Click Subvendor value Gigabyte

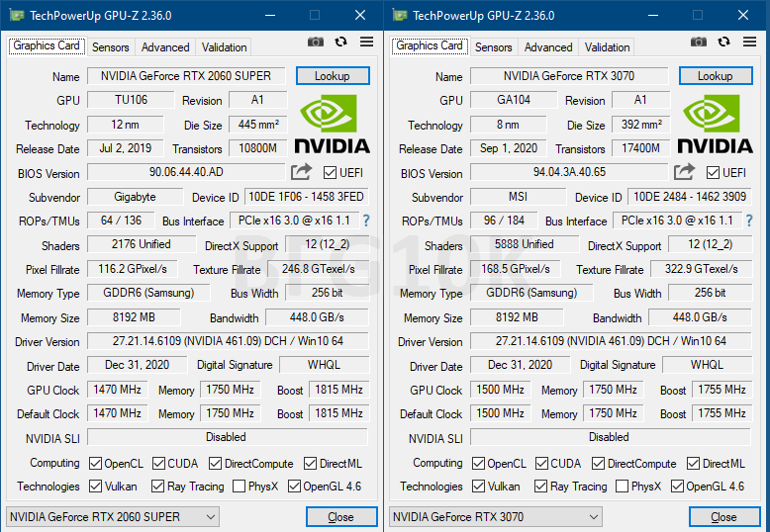135,197
